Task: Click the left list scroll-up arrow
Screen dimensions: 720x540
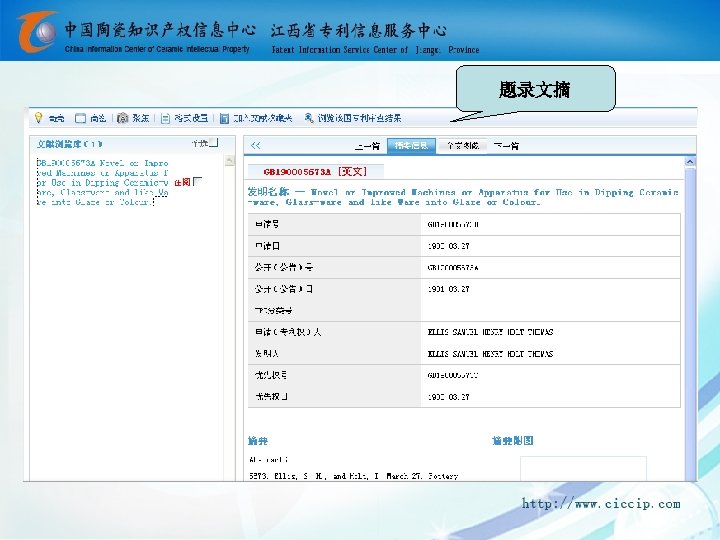Action: [x=230, y=160]
